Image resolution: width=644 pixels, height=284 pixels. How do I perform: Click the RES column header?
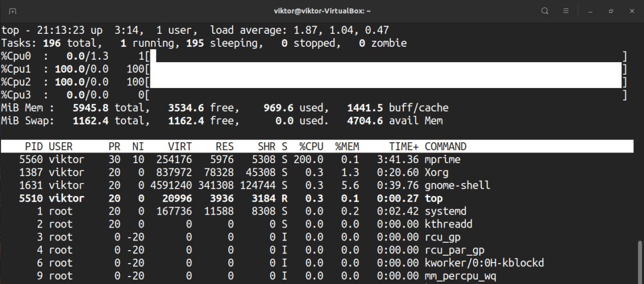point(224,146)
